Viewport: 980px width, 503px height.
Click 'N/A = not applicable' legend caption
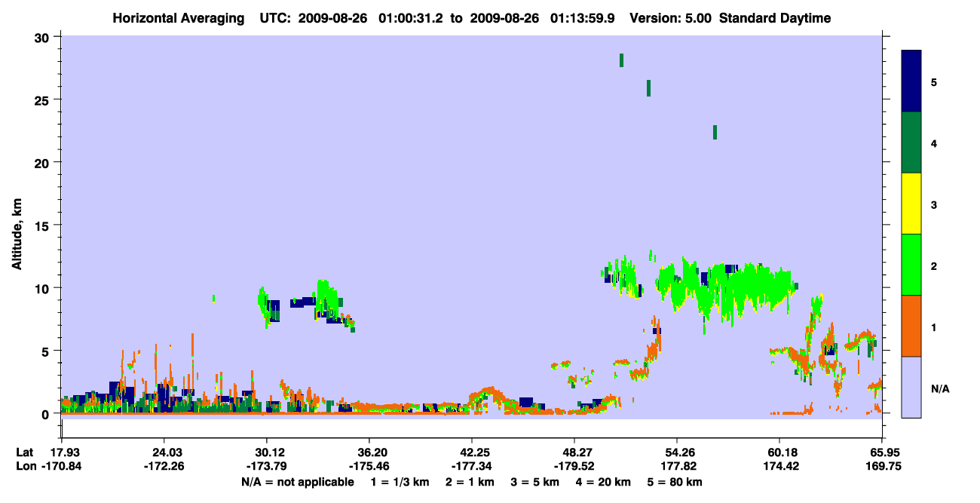click(x=297, y=482)
